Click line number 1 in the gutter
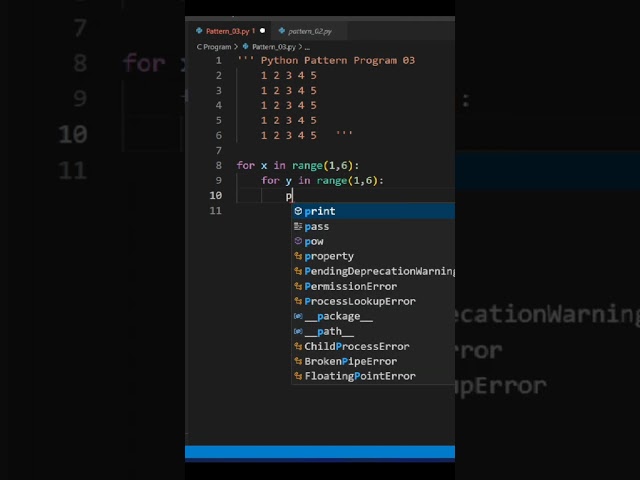640x480 pixels. 219,60
